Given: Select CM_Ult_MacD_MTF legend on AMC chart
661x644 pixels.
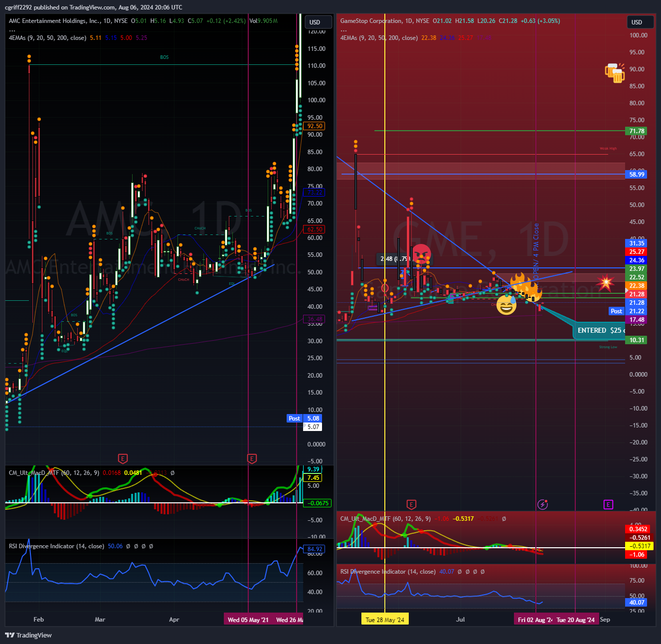Looking at the screenshot, I should click(x=54, y=473).
